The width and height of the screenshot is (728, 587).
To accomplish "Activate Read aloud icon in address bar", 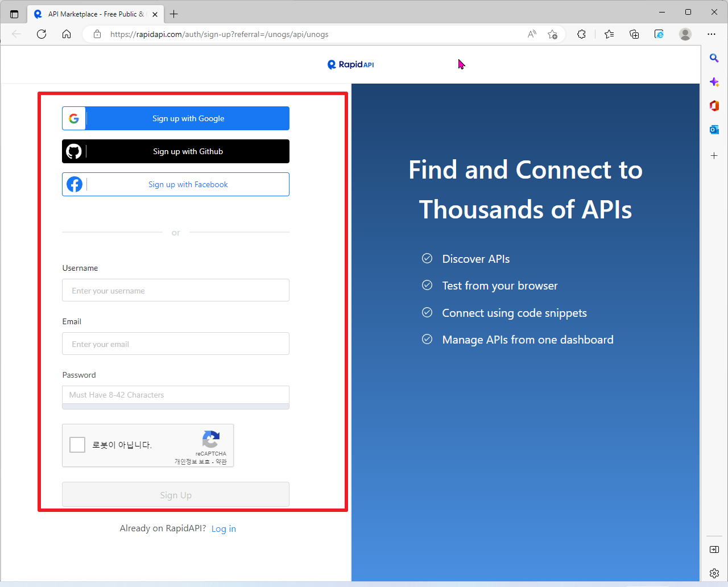I will 532,34.
